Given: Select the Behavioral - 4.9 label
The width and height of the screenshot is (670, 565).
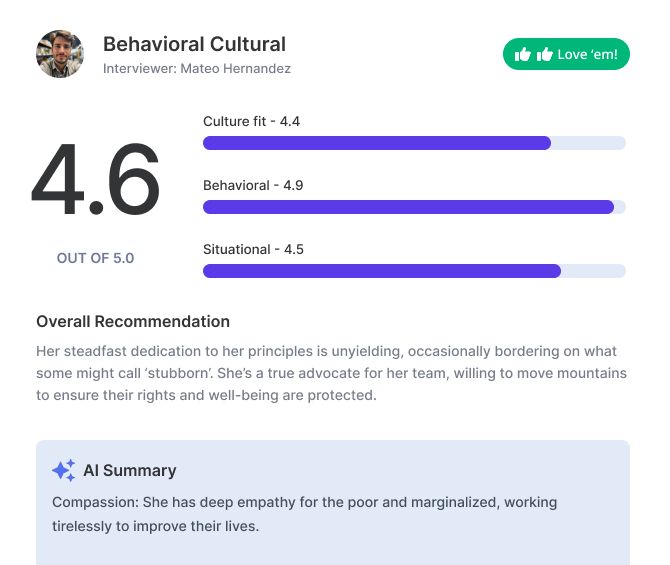Looking at the screenshot, I should pyautogui.click(x=253, y=185).
